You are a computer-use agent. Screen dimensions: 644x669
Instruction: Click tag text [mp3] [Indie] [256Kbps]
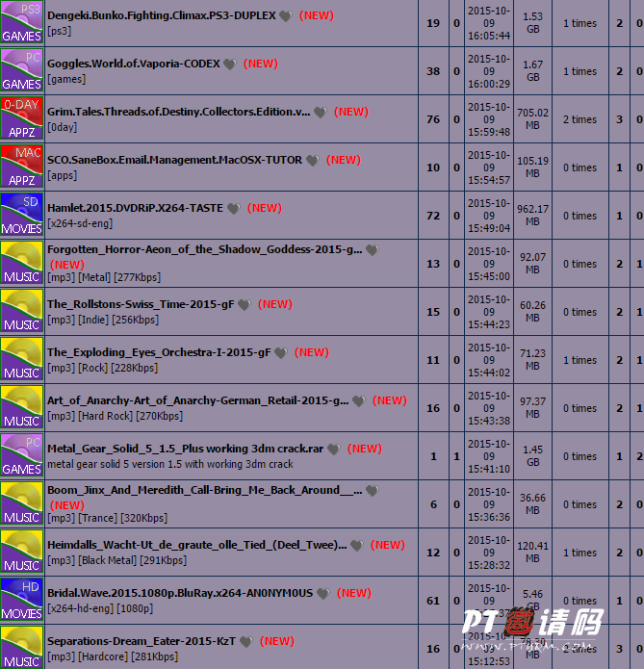coord(103,320)
